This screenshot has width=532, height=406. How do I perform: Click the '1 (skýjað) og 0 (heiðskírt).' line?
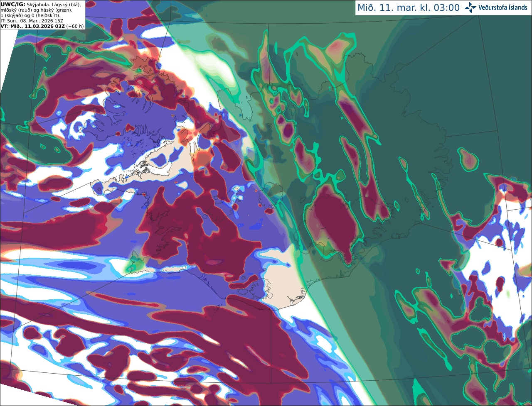(30, 15)
